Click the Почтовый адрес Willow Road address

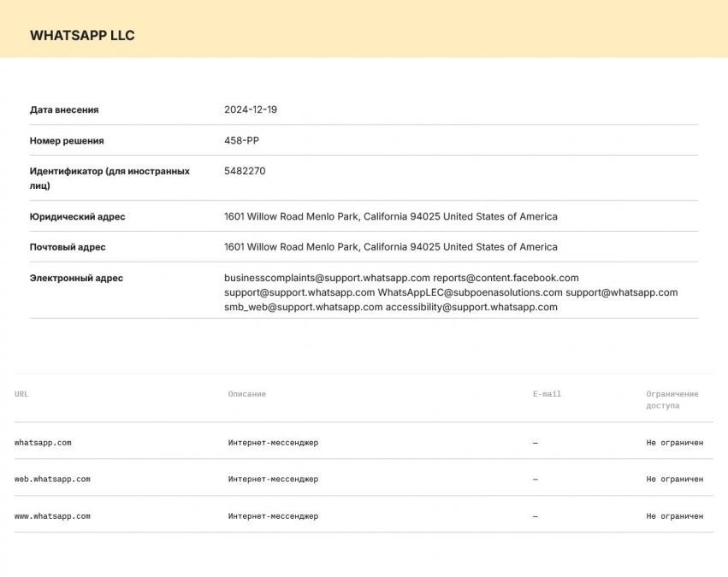tap(390, 247)
